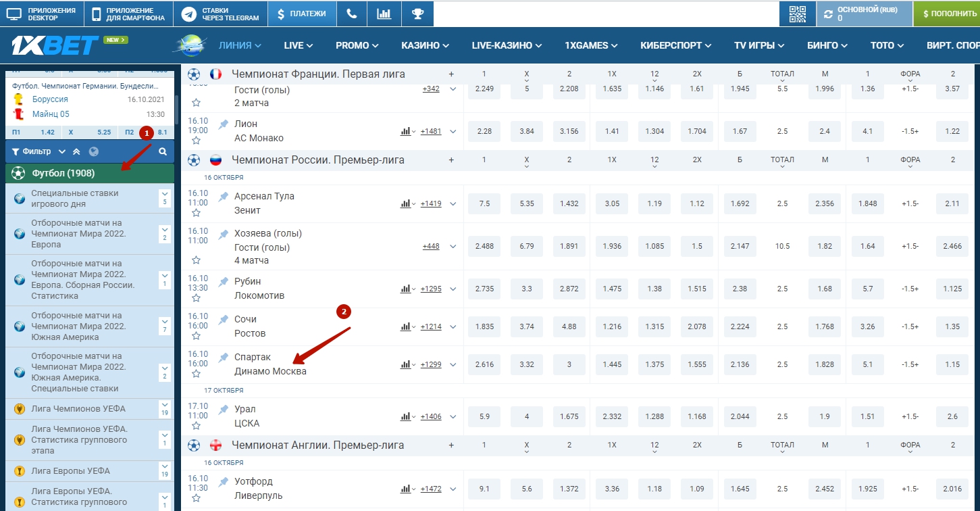Open the search magnifier in the filter bar
Image resolution: width=980 pixels, height=511 pixels.
coord(163,152)
